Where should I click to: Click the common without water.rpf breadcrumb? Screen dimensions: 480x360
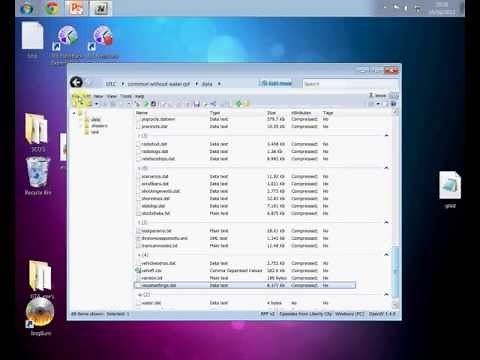(x=159, y=84)
